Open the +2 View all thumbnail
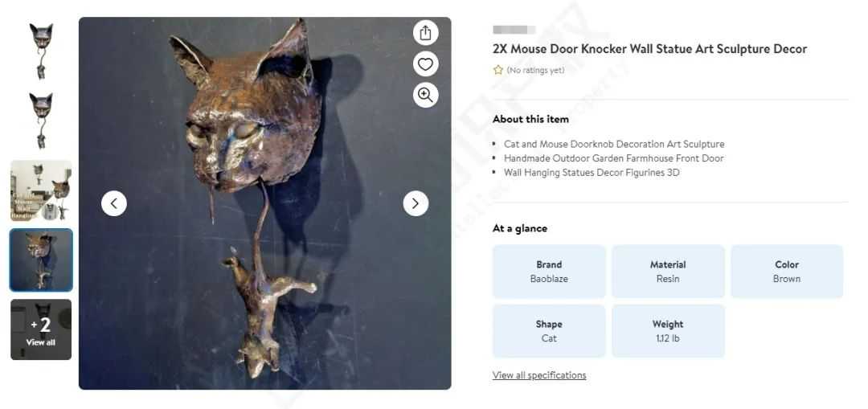This screenshot has width=868, height=409. point(41,329)
